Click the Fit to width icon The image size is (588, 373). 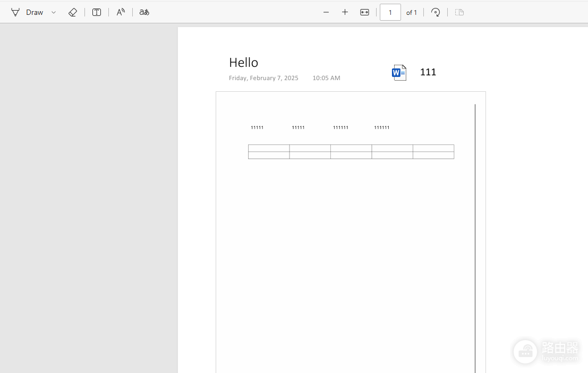click(x=364, y=12)
